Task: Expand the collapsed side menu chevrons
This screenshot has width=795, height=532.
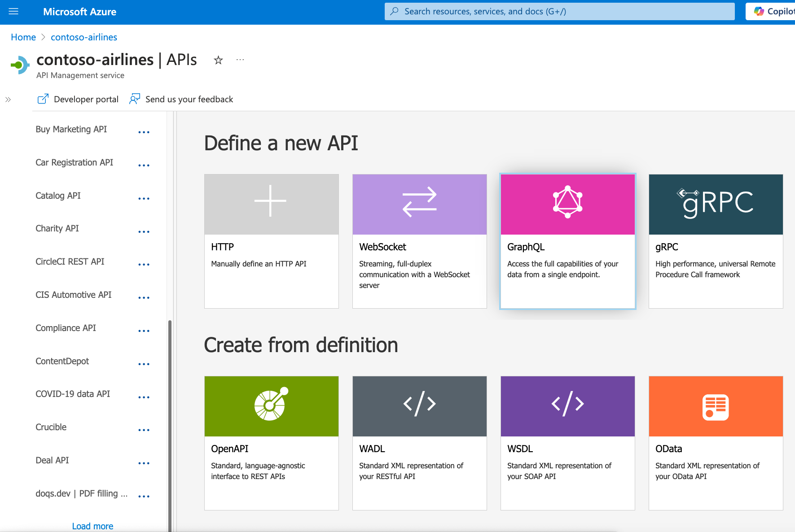Action: click(x=8, y=100)
